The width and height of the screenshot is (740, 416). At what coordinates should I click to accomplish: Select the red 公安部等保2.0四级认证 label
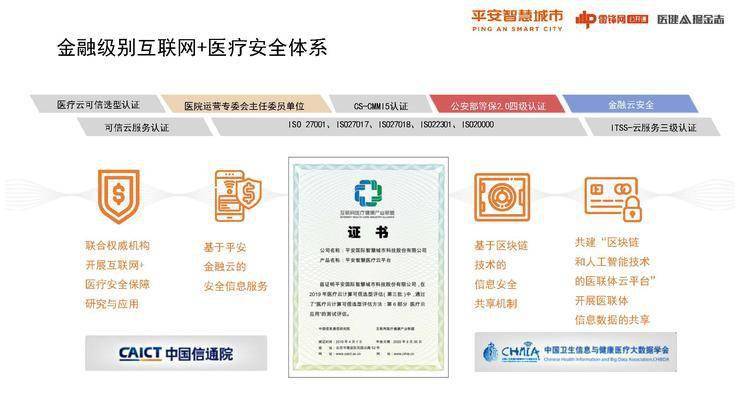coord(498,105)
